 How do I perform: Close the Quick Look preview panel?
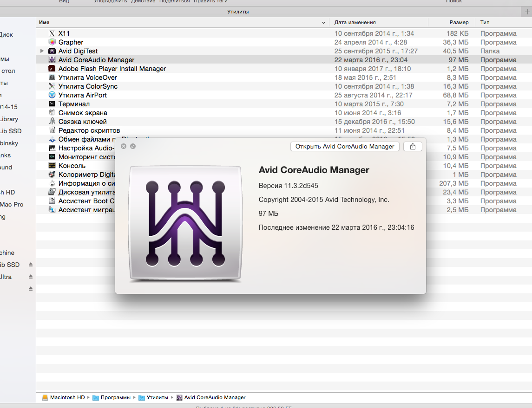[124, 146]
